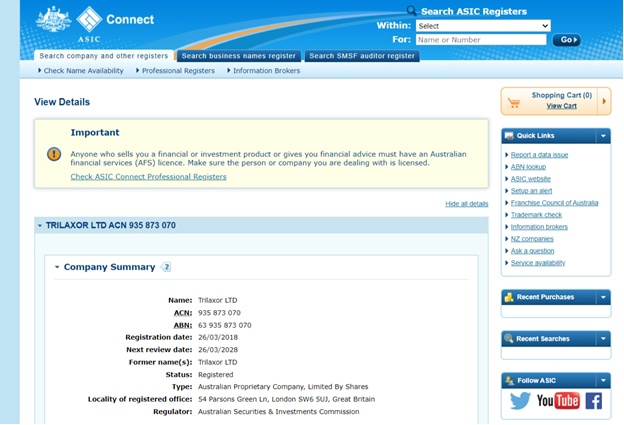Select the Search company and other registers tab
The height and width of the screenshot is (425, 624).
(103, 56)
